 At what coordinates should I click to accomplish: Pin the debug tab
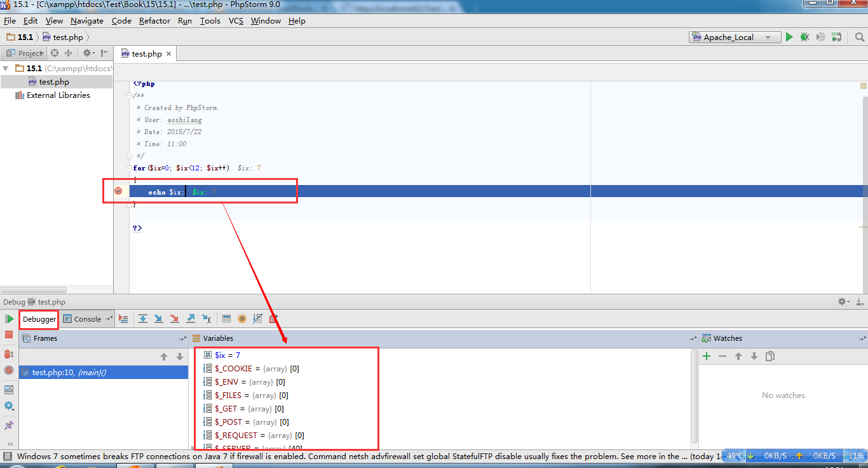[x=9, y=425]
